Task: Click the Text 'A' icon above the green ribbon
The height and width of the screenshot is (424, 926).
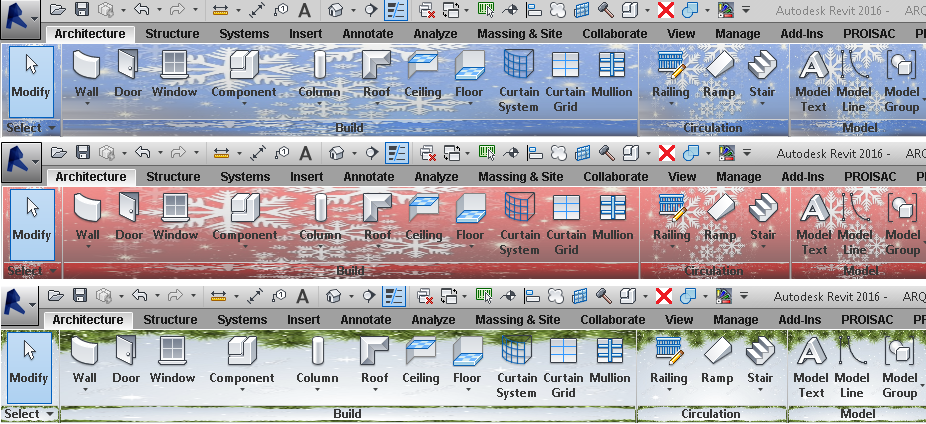Action: [x=302, y=295]
